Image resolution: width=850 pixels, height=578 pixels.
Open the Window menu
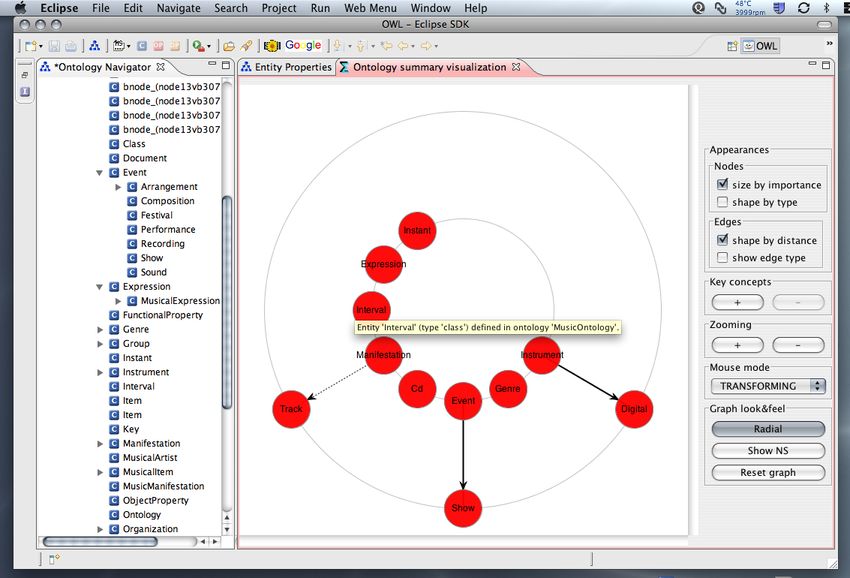click(430, 8)
